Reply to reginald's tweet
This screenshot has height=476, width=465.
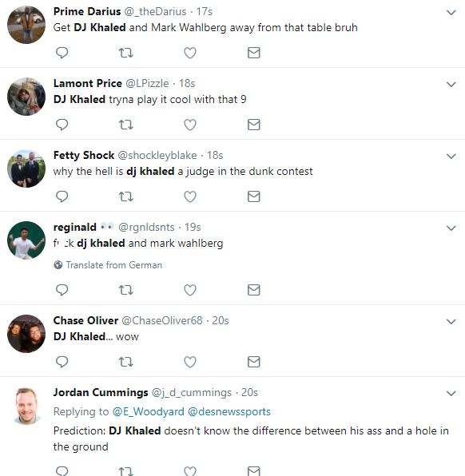(x=62, y=290)
